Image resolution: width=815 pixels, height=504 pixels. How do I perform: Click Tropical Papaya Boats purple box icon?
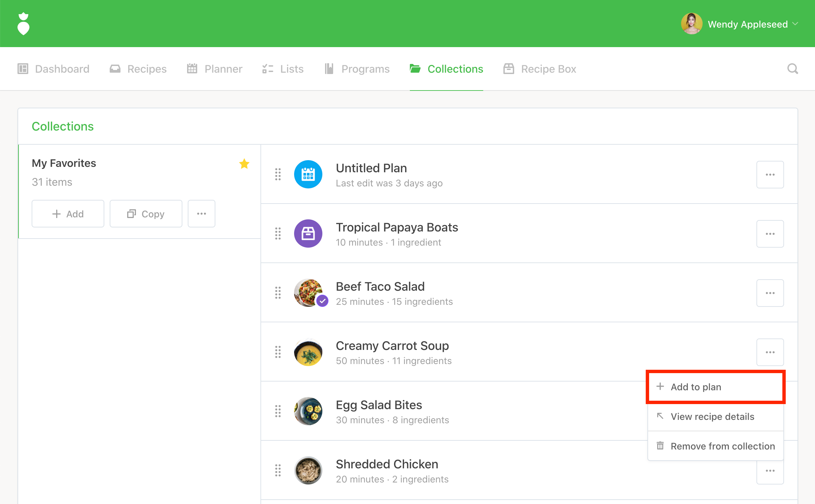pos(308,233)
